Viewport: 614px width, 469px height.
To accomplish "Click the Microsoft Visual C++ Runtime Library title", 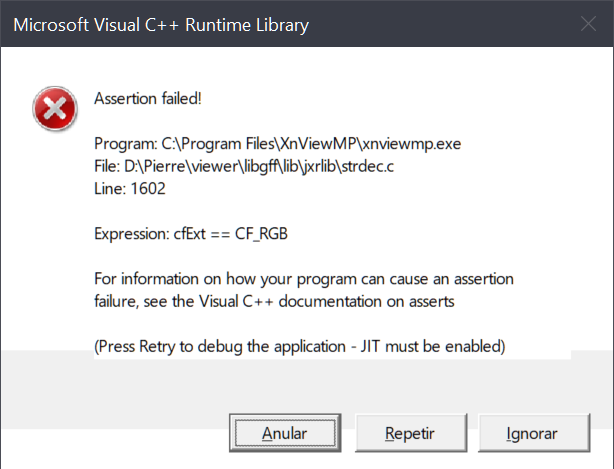I will click(x=161, y=25).
